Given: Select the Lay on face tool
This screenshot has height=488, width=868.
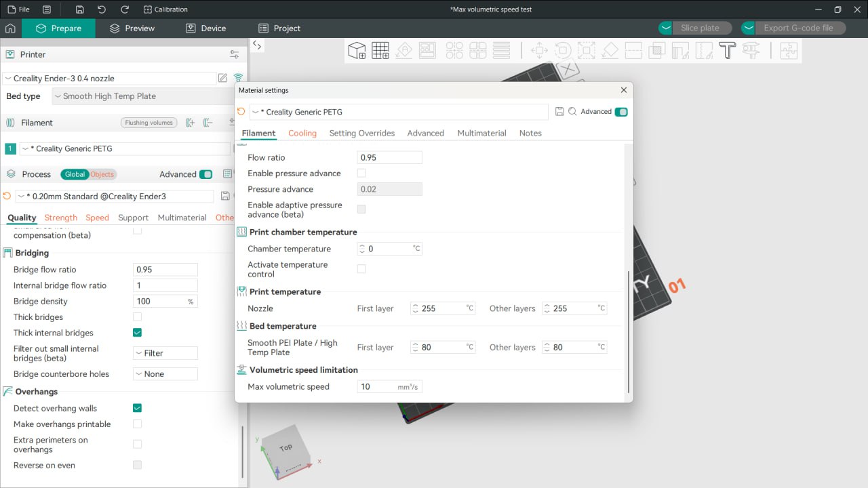Looking at the screenshot, I should [610, 51].
